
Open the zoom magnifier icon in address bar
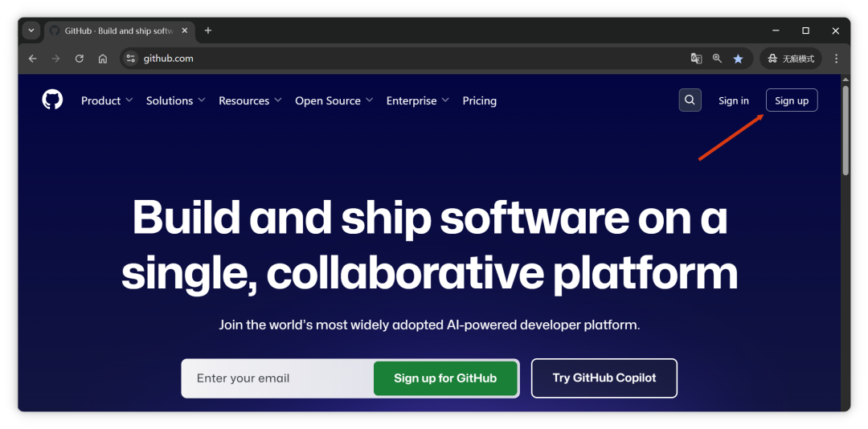717,59
